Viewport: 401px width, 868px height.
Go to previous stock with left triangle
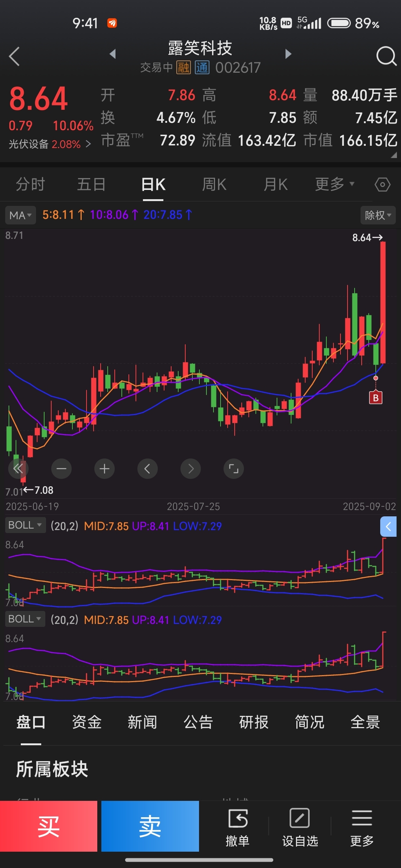click(113, 54)
